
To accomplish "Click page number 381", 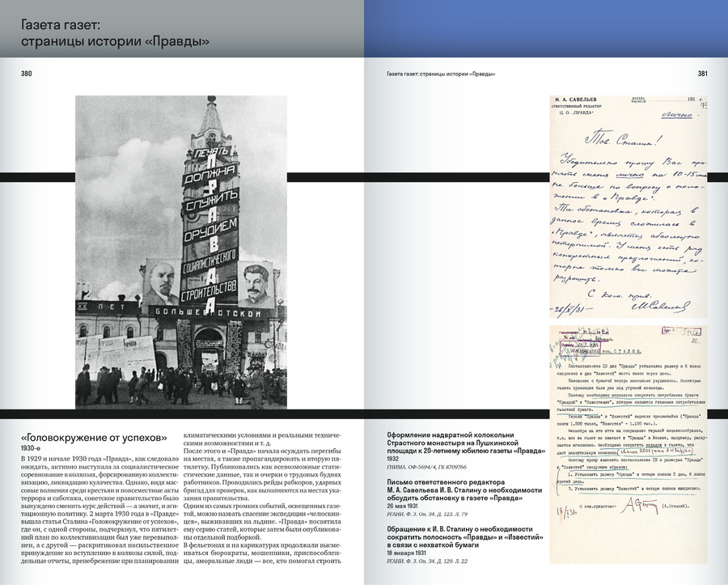I will click(702, 74).
